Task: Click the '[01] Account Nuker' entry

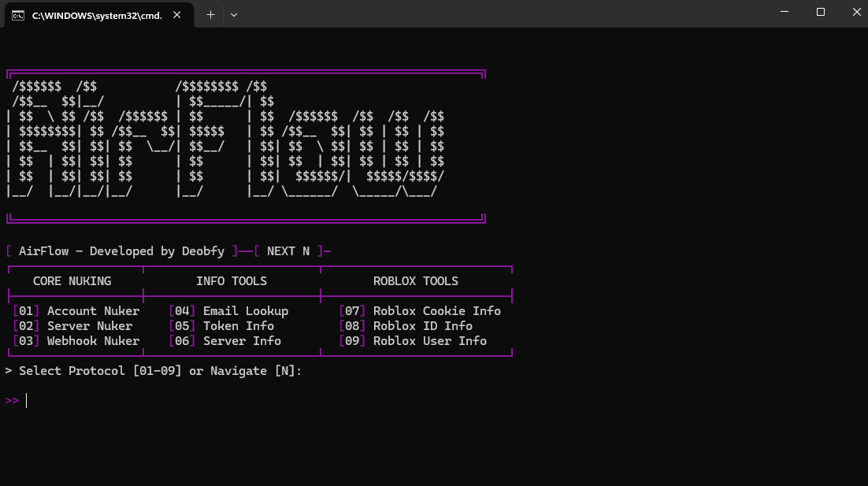Action: coord(76,311)
